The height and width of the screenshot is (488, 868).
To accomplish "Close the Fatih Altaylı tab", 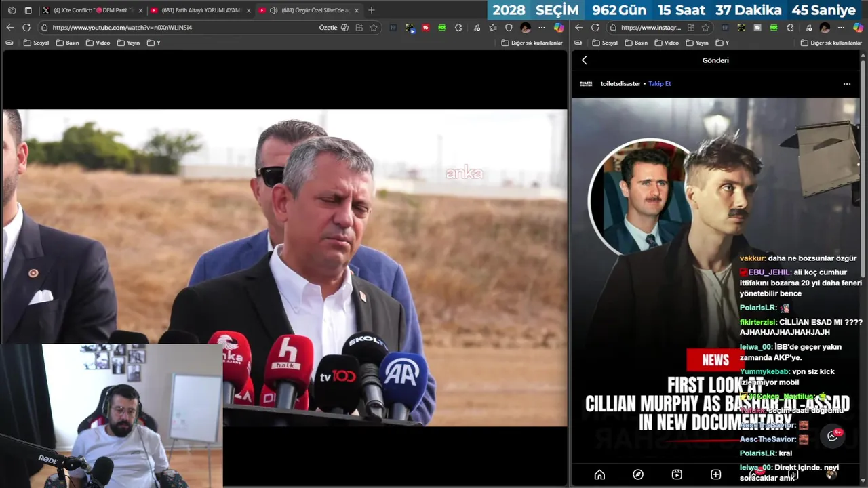I will click(x=248, y=10).
